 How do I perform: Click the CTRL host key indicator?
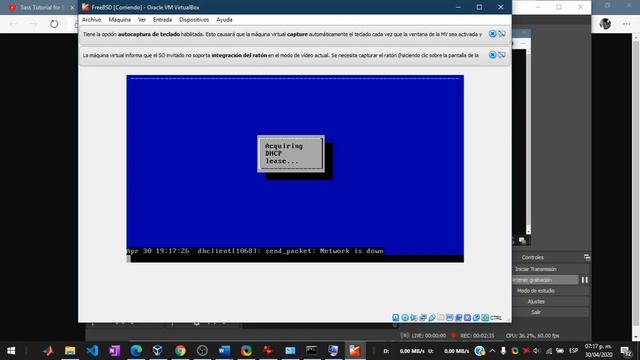(x=496, y=318)
